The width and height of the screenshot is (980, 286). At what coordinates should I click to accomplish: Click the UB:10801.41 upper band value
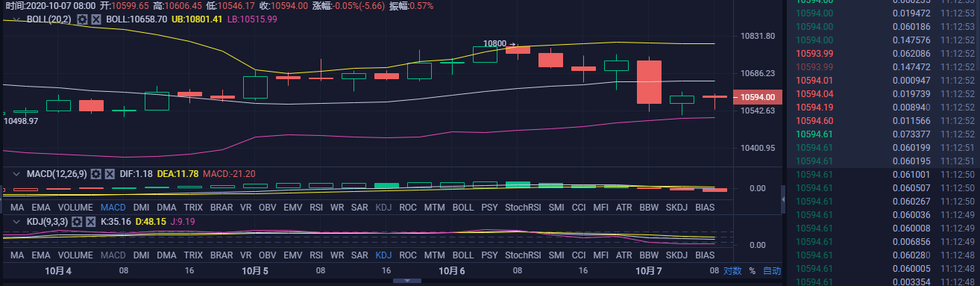click(x=197, y=19)
